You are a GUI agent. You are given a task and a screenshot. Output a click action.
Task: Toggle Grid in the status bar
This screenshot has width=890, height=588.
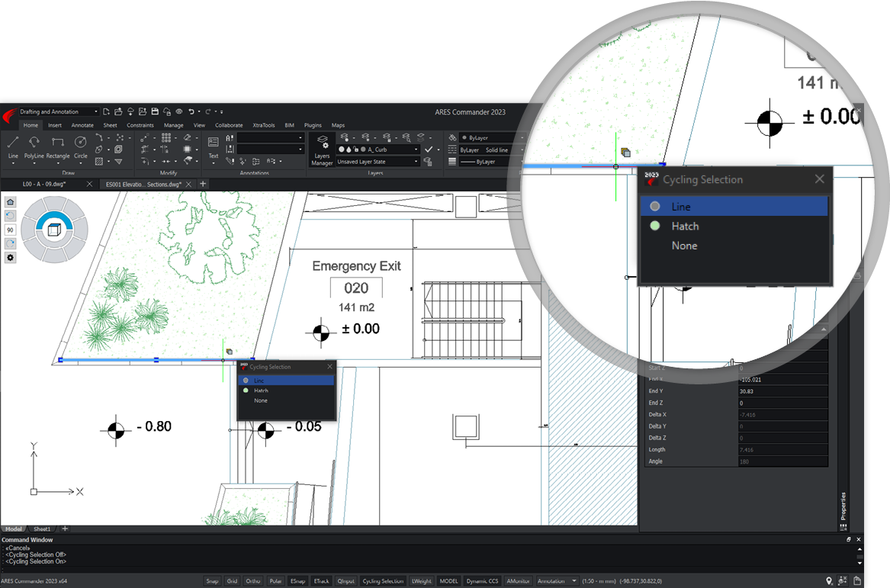tap(232, 581)
